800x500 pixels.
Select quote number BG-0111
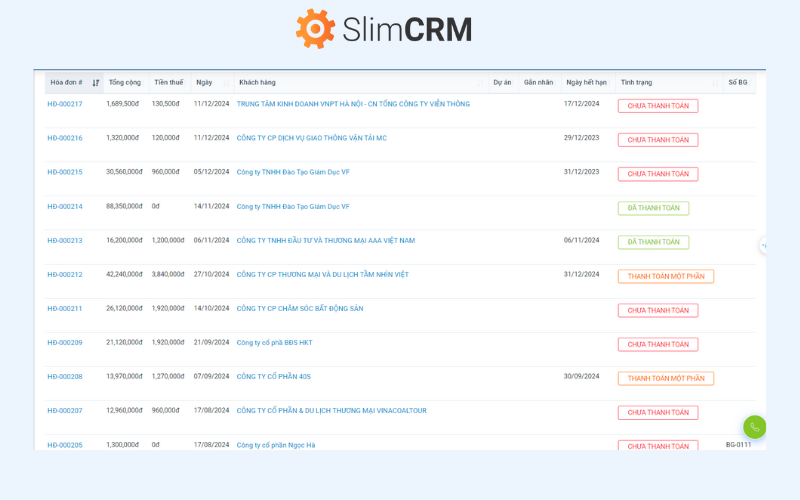(x=738, y=444)
